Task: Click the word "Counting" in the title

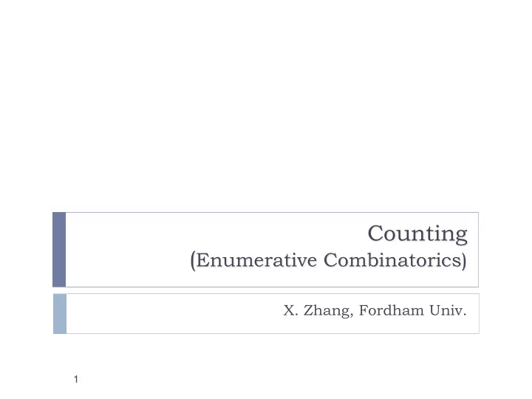Action: pos(417,234)
